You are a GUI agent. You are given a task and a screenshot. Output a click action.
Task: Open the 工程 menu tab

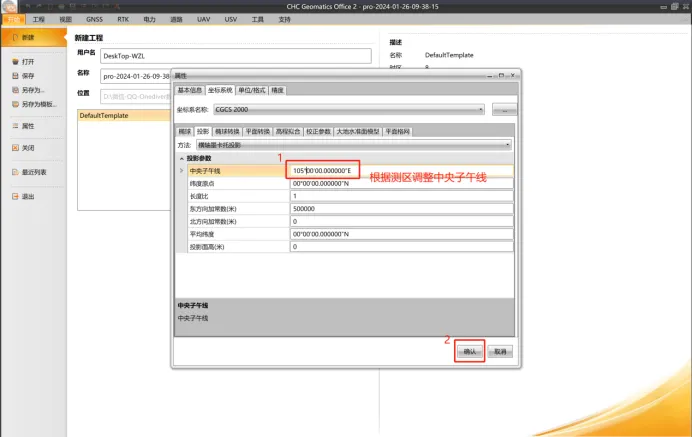[x=39, y=19]
